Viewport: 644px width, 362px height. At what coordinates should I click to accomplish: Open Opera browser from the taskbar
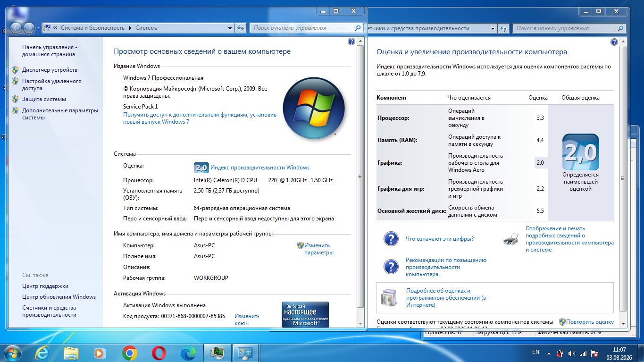pyautogui.click(x=159, y=353)
